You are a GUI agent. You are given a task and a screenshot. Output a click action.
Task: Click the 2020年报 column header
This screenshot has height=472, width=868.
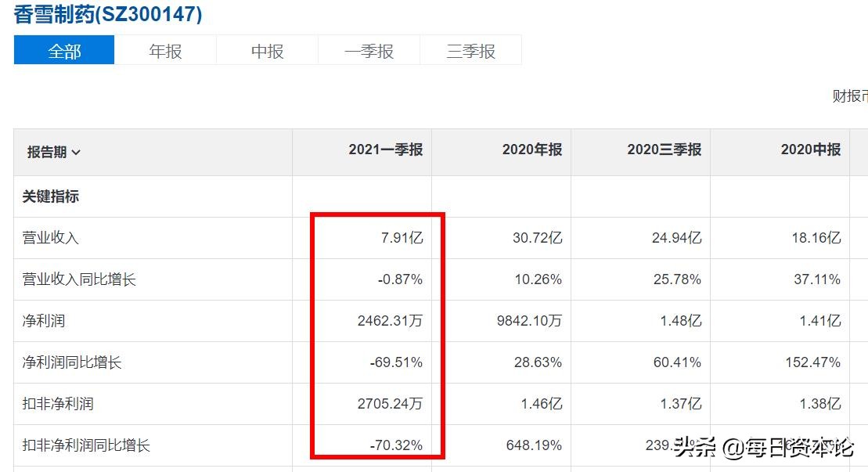pyautogui.click(x=531, y=150)
